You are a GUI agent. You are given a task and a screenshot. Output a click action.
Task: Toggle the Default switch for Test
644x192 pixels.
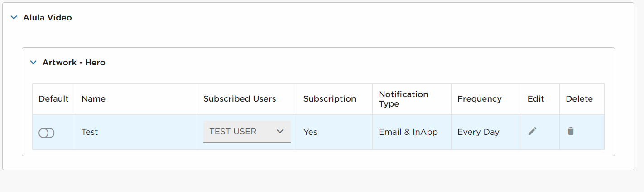(46, 133)
